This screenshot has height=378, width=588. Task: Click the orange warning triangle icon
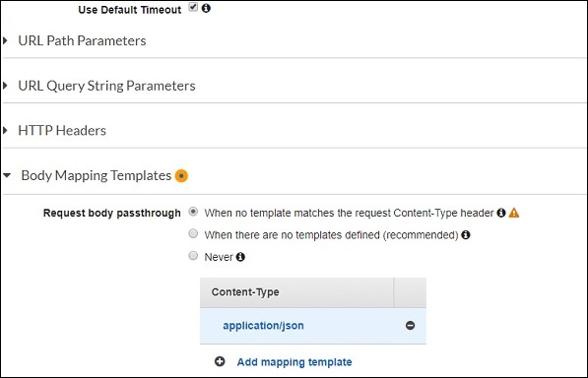point(514,213)
